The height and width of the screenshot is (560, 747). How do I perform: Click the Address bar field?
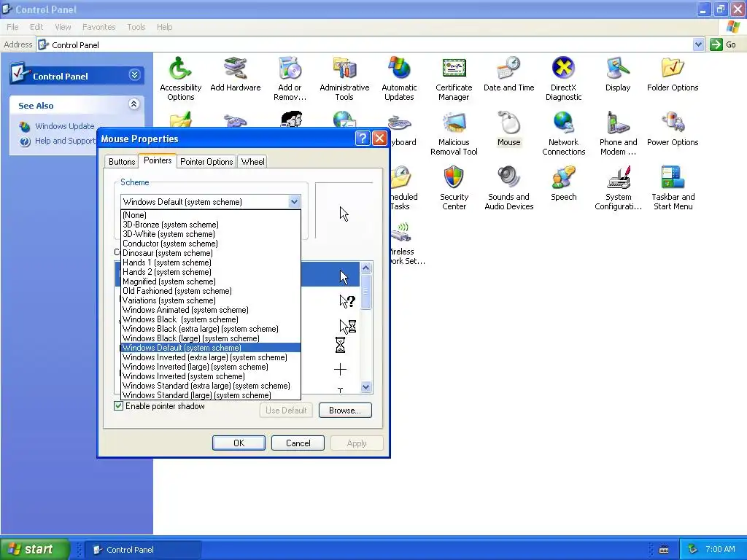365,44
